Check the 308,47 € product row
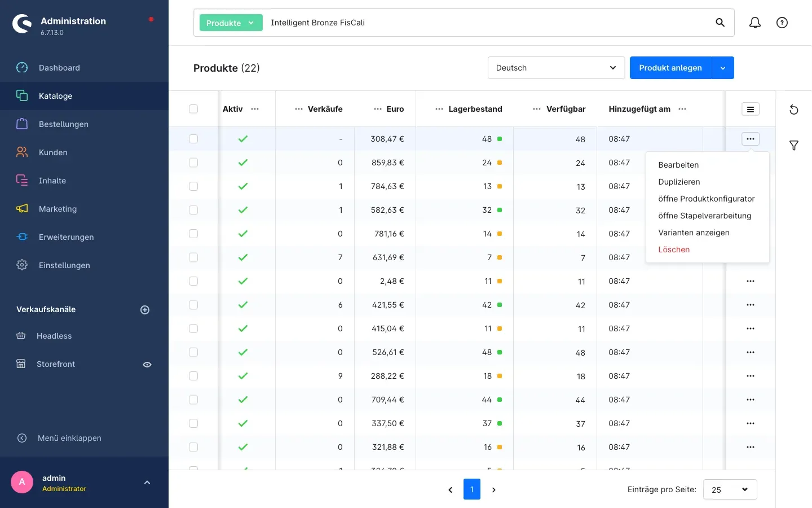812x508 pixels. [x=193, y=139]
